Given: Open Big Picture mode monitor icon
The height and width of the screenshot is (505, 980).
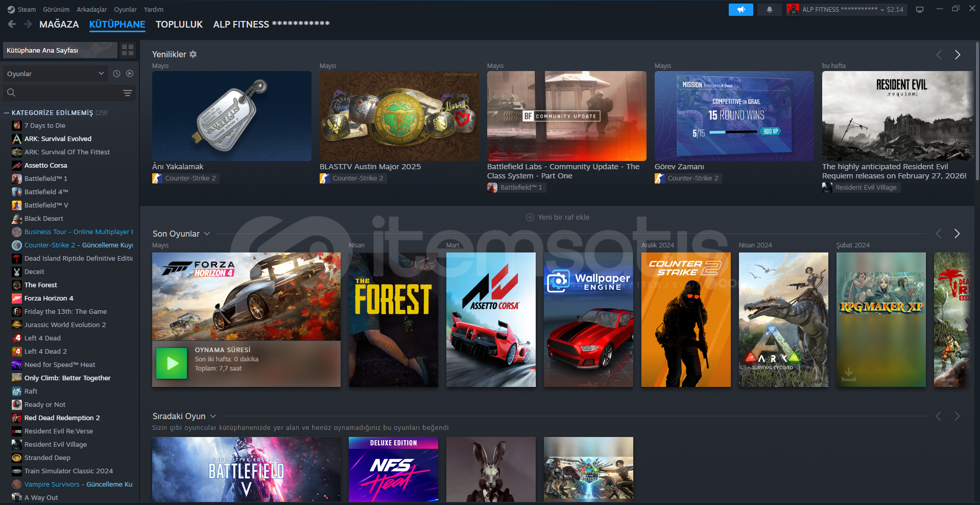Looking at the screenshot, I should point(920,9).
